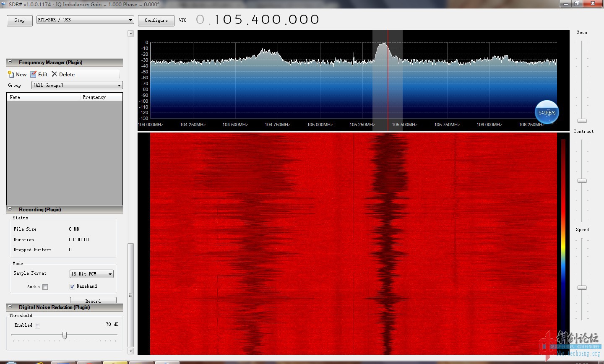
Task: Click the 104.250MHz label on frequency axis
Action: point(193,125)
